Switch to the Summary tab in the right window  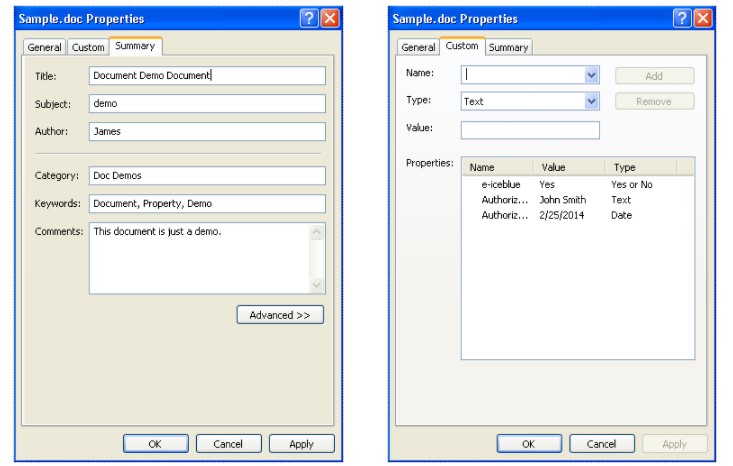pyautogui.click(x=509, y=47)
